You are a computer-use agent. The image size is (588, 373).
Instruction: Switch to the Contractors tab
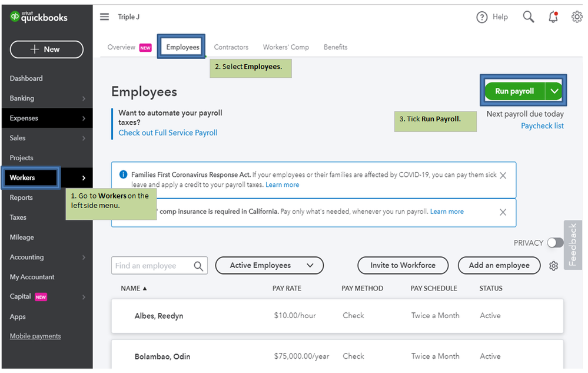click(x=231, y=47)
